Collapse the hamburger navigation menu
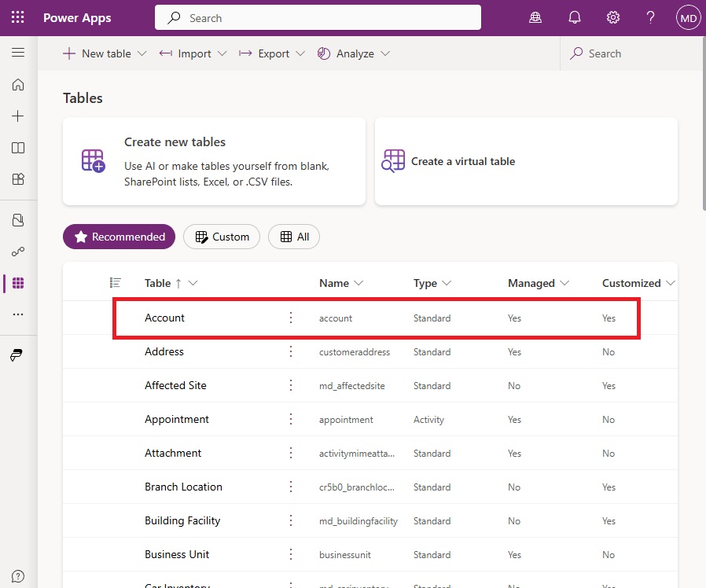This screenshot has width=706, height=588. pos(18,53)
